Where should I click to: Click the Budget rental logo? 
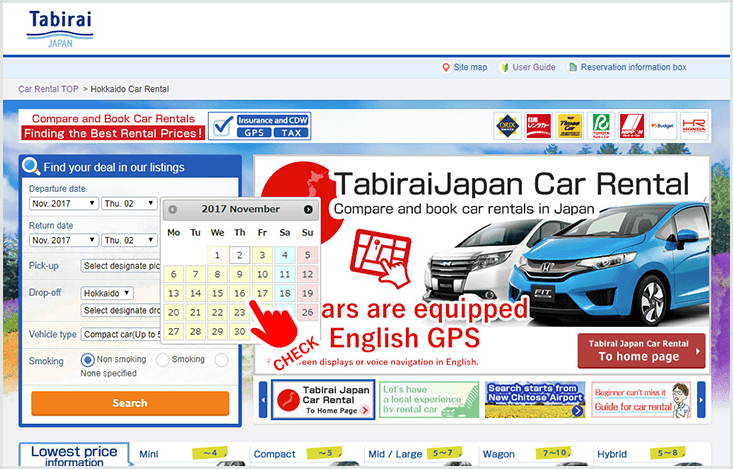(663, 126)
